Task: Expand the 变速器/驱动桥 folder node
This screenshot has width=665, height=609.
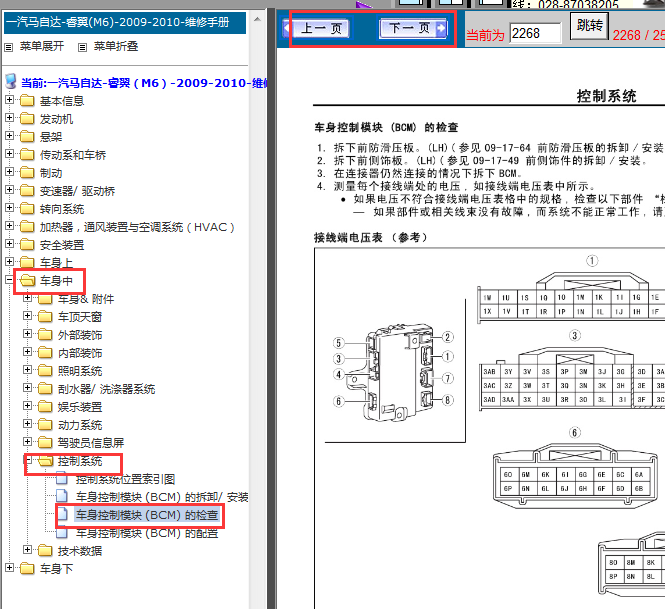Action: point(9,190)
